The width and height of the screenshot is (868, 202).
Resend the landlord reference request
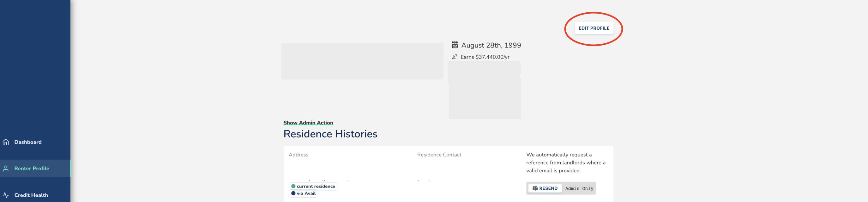[x=545, y=188]
